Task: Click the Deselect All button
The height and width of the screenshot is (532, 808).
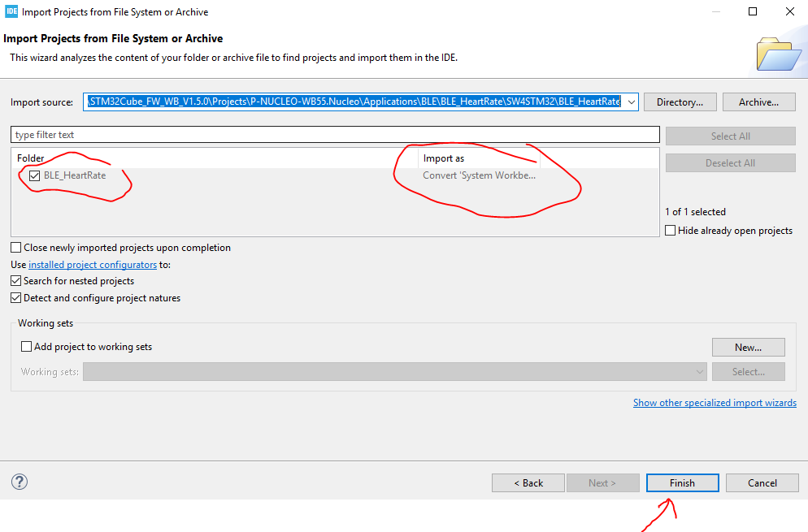Action: (x=730, y=162)
